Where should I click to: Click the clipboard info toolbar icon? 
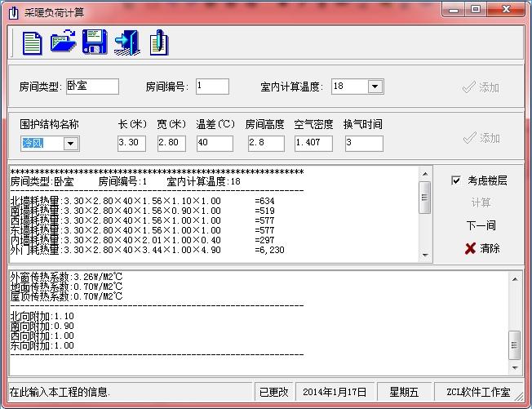click(159, 42)
